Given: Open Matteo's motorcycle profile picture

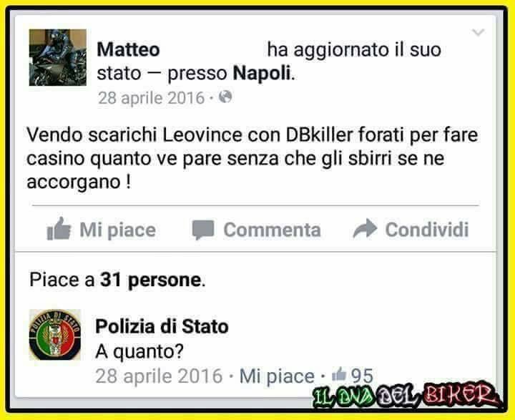Looking at the screenshot, I should click(x=58, y=57).
